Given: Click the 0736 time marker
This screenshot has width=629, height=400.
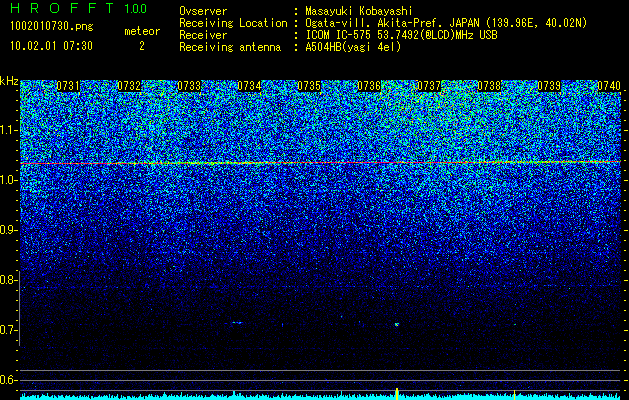Looking at the screenshot, I should click(x=369, y=86).
